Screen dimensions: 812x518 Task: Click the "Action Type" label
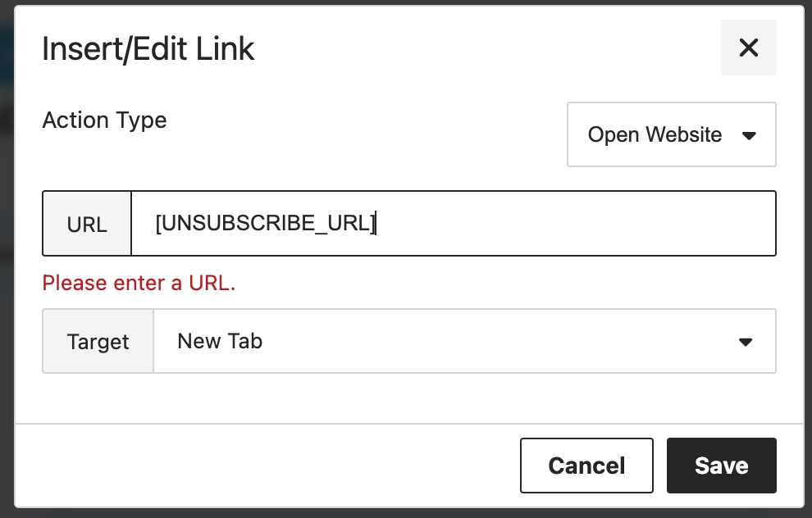coord(104,120)
